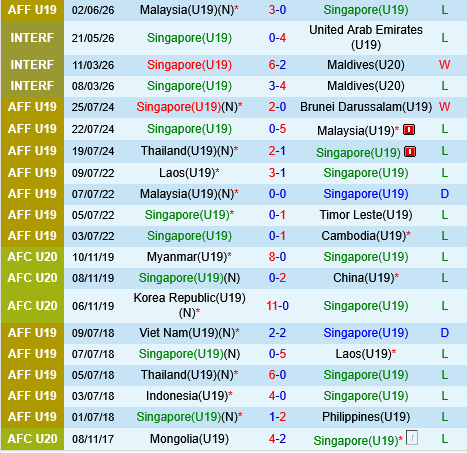This screenshot has width=467, height=453.
Task: Click the INTERF label on 11/03/26
Action: pos(32,65)
